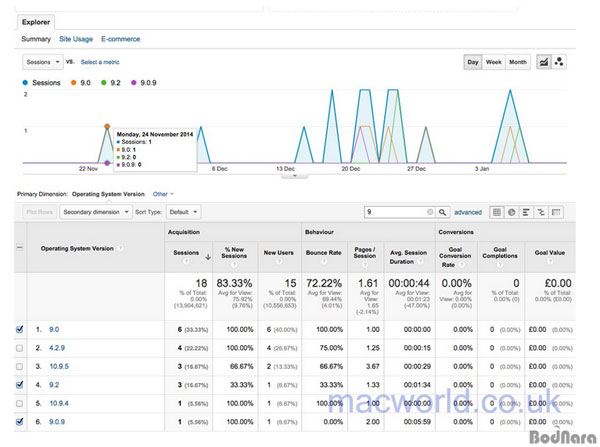The height and width of the screenshot is (447, 600).
Task: Click the chart collapse handle below timeline
Action: (294, 176)
